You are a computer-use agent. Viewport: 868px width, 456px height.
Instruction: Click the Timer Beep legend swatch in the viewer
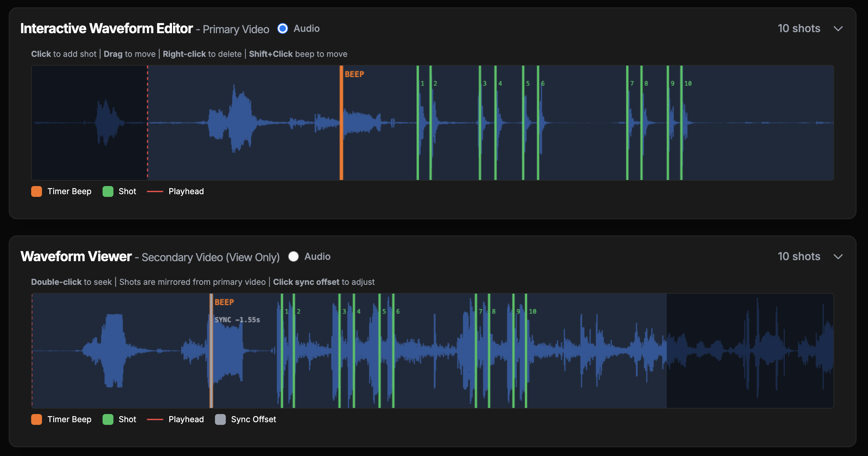pyautogui.click(x=37, y=419)
